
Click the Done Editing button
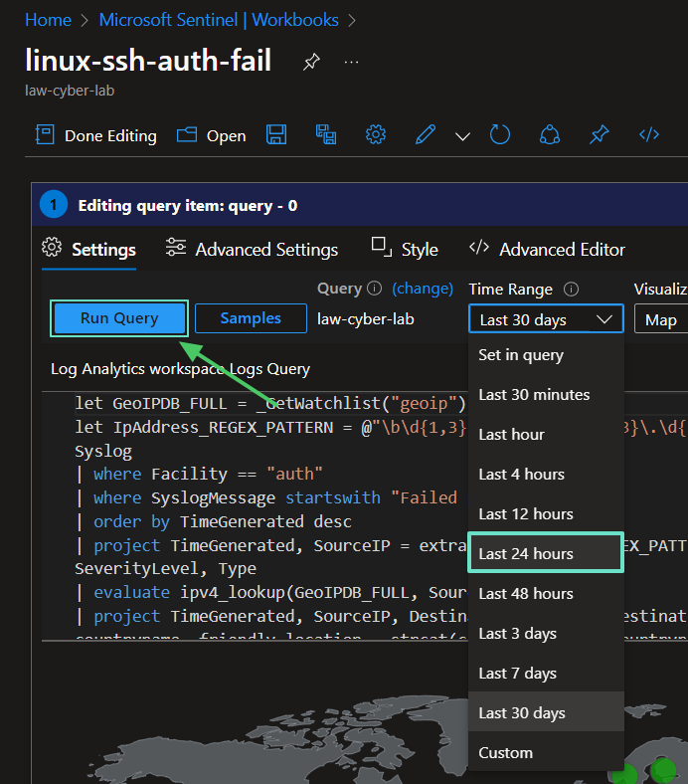point(95,135)
